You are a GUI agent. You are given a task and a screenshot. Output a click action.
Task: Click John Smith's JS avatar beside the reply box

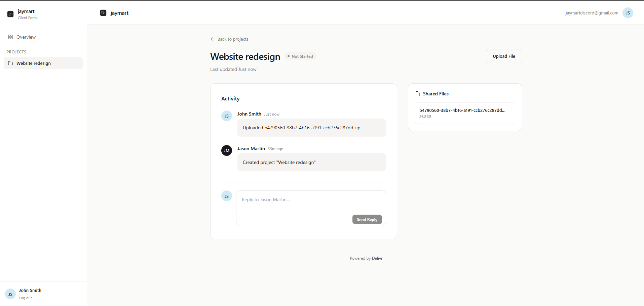226,196
